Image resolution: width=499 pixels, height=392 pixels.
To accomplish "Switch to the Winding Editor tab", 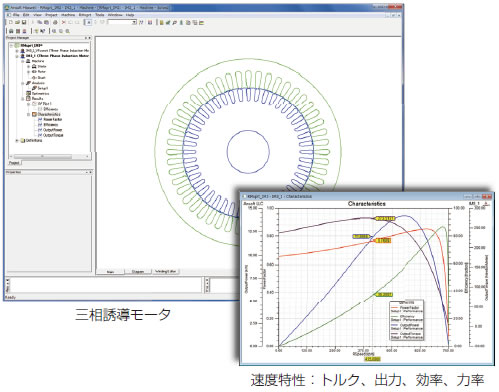I will pyautogui.click(x=166, y=271).
